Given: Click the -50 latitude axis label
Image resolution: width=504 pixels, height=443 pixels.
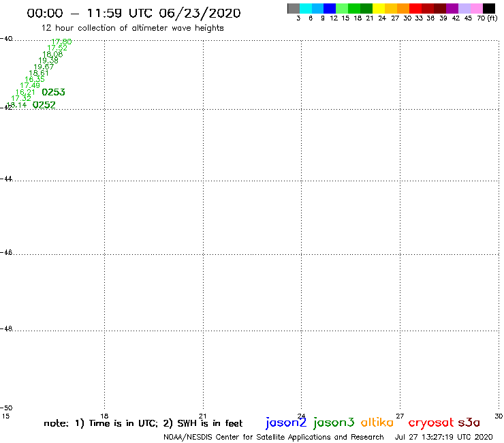Looking at the screenshot, I should point(6,408).
